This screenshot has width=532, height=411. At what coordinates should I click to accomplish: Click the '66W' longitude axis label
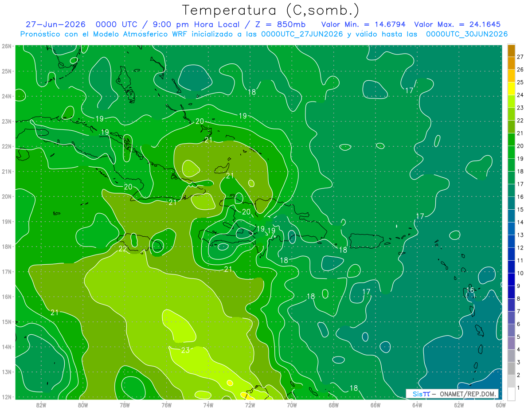376,404
